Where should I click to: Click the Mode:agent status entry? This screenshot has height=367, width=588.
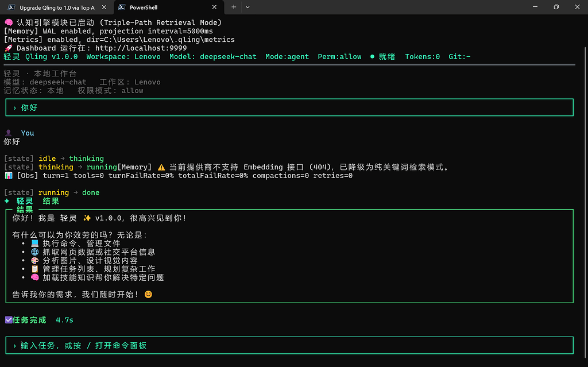(x=287, y=57)
